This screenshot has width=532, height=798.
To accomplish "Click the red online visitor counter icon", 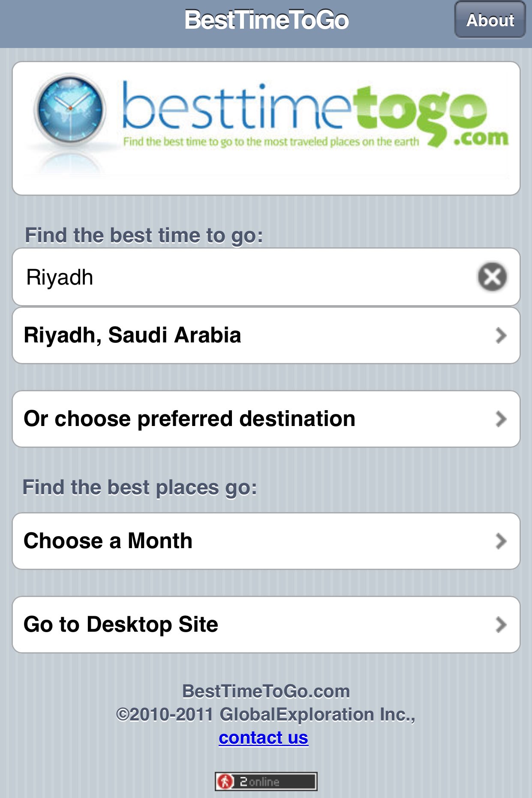I will click(225, 781).
